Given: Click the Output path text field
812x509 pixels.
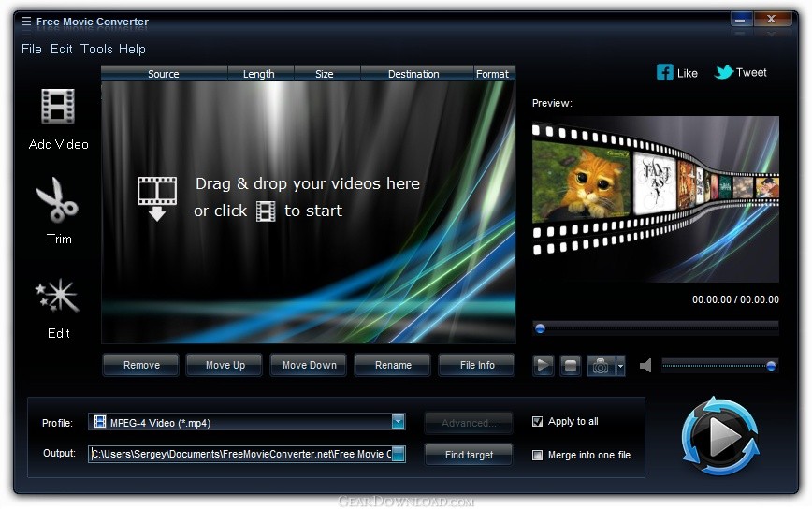Looking at the screenshot, I should [240, 454].
